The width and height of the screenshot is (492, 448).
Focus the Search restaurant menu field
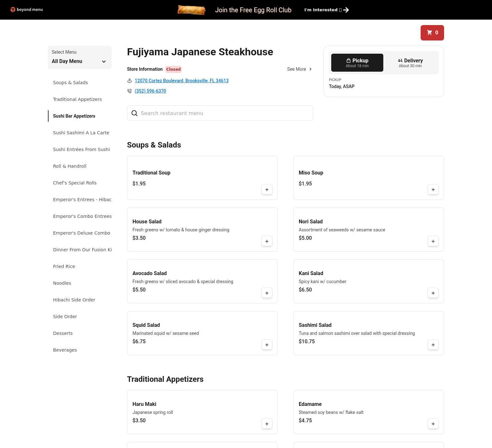pos(220,113)
